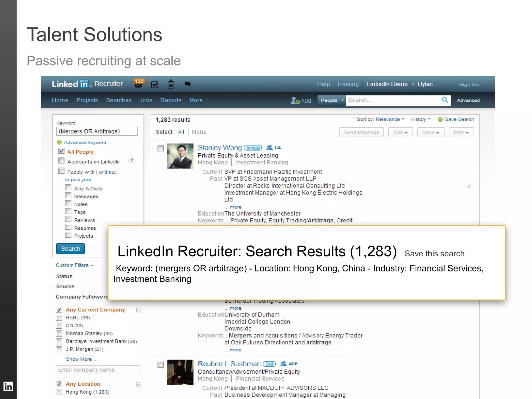The height and width of the screenshot is (399, 532).
Task: Open Stanley Wong's profile name link
Action: (x=220, y=148)
